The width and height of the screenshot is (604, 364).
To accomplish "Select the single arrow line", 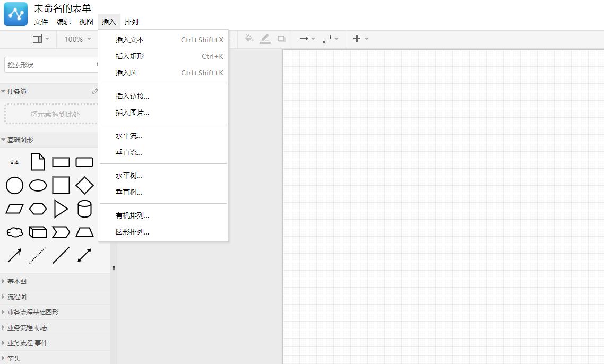I will click(x=15, y=255).
